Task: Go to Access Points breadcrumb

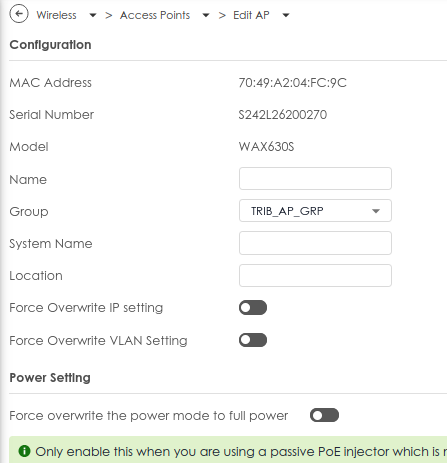Action: 155,15
